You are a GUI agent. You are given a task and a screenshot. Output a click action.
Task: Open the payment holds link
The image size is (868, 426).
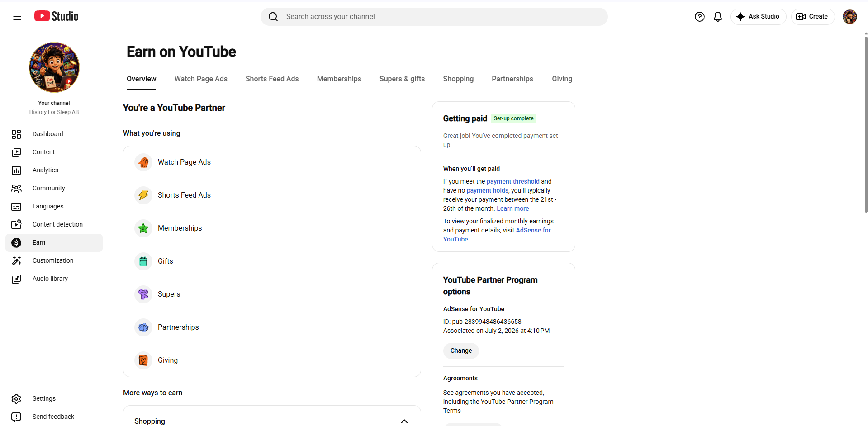[x=488, y=190]
